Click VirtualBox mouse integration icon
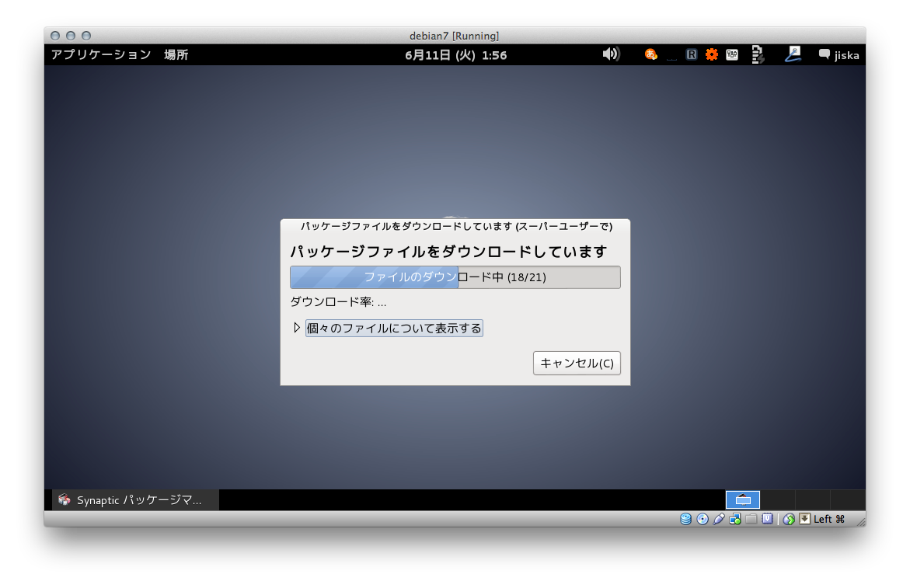This screenshot has height=588, width=910. click(789, 519)
